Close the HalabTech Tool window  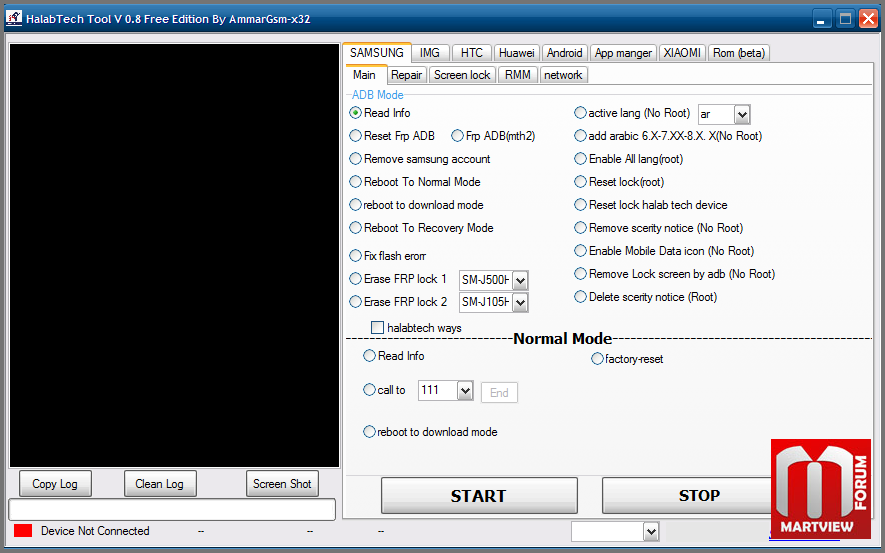click(x=868, y=19)
